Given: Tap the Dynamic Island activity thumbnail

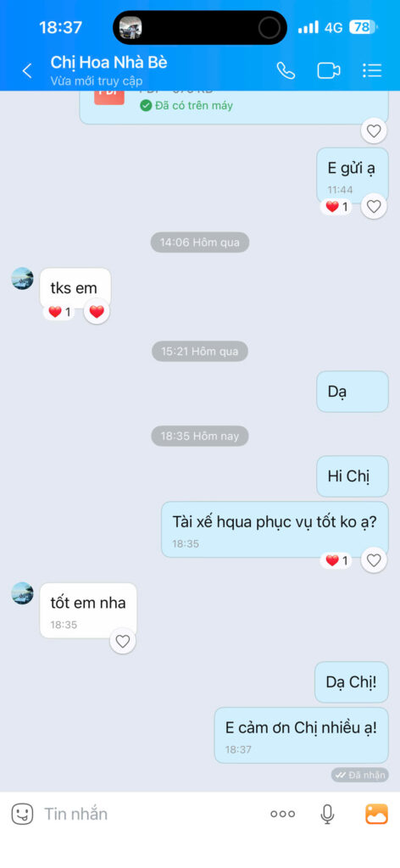Looking at the screenshot, I should click(131, 27).
